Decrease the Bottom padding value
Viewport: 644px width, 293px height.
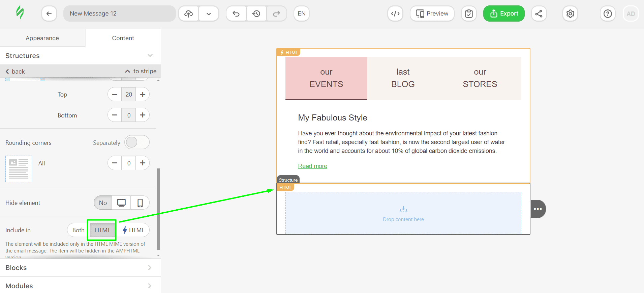coord(115,115)
